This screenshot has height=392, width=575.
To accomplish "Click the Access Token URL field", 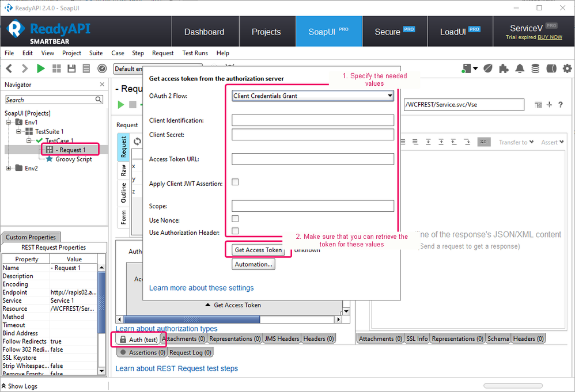I will [313, 159].
